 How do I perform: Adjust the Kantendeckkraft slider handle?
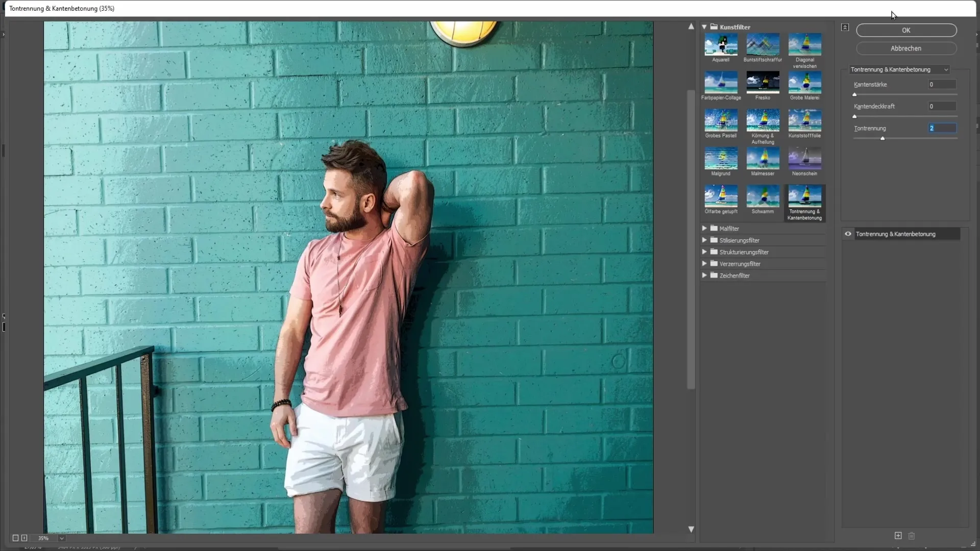tap(854, 116)
